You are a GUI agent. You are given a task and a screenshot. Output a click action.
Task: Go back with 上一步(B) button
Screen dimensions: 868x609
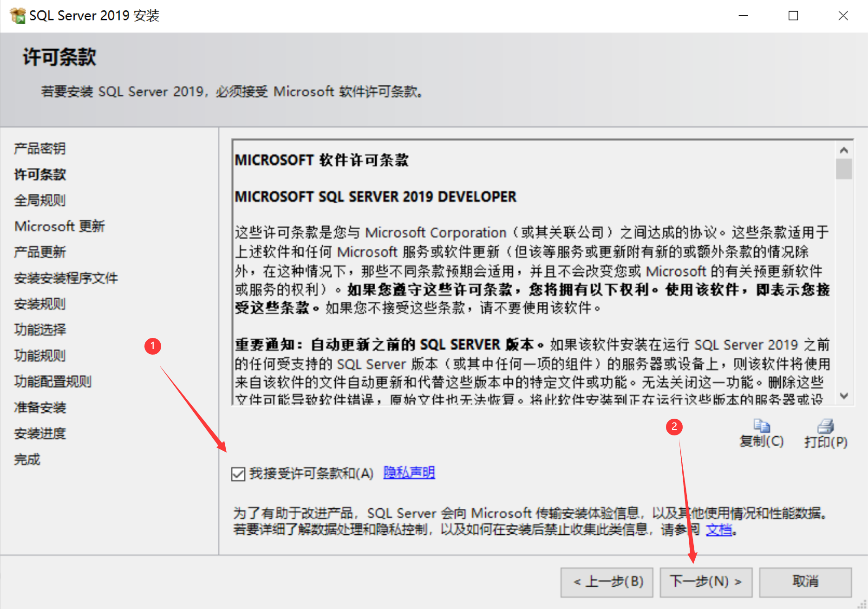[x=607, y=582]
